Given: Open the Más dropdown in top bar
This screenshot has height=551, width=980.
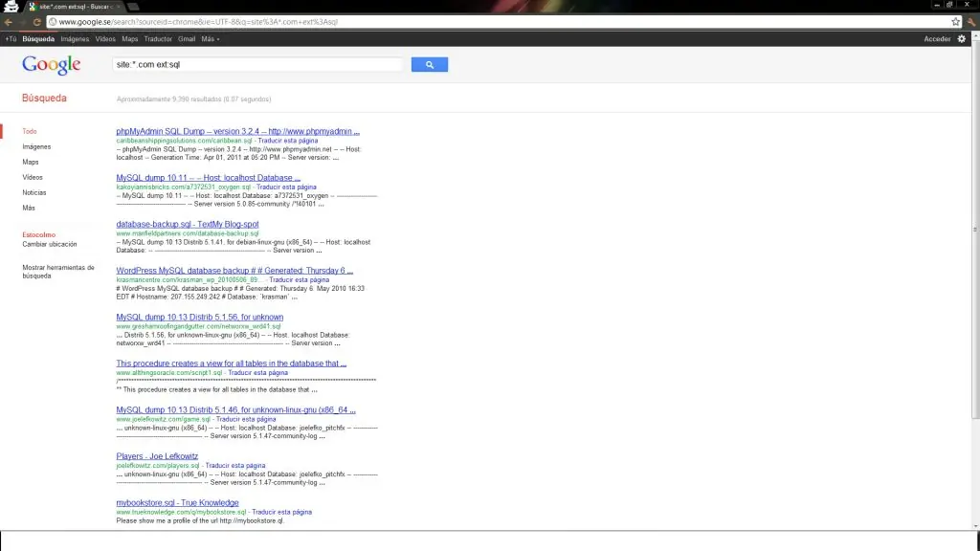Looking at the screenshot, I should point(210,38).
